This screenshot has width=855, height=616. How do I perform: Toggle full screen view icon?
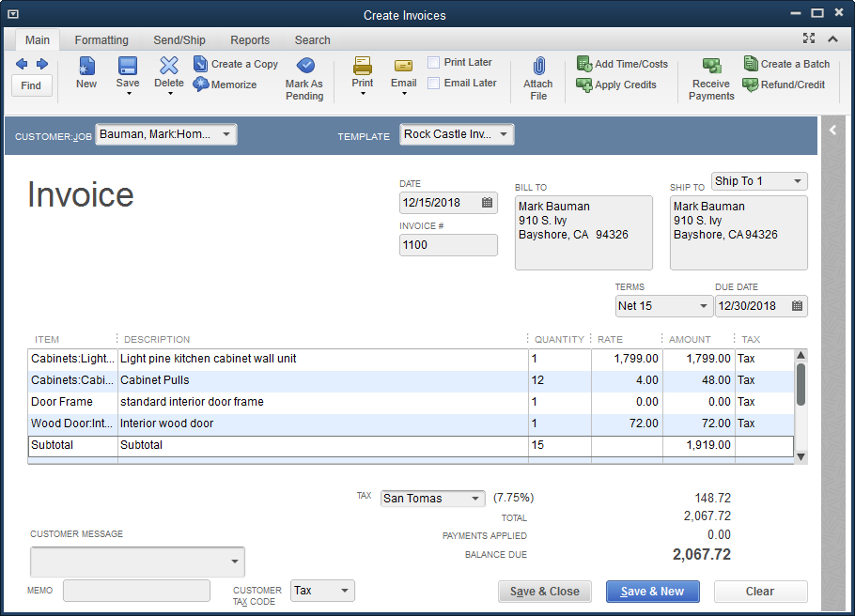pos(809,38)
